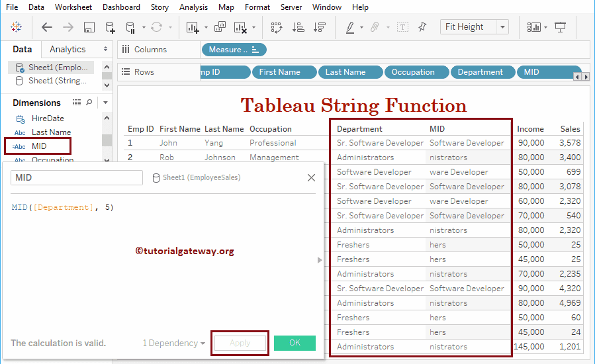The height and width of the screenshot is (364, 595).
Task: Click the Highlight pen icon
Action: (350, 27)
